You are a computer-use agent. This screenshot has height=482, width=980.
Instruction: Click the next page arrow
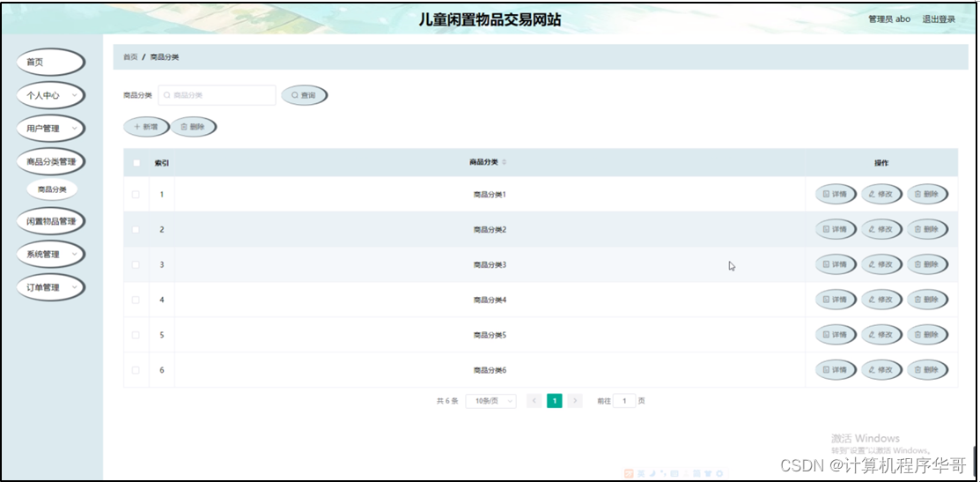(x=575, y=401)
